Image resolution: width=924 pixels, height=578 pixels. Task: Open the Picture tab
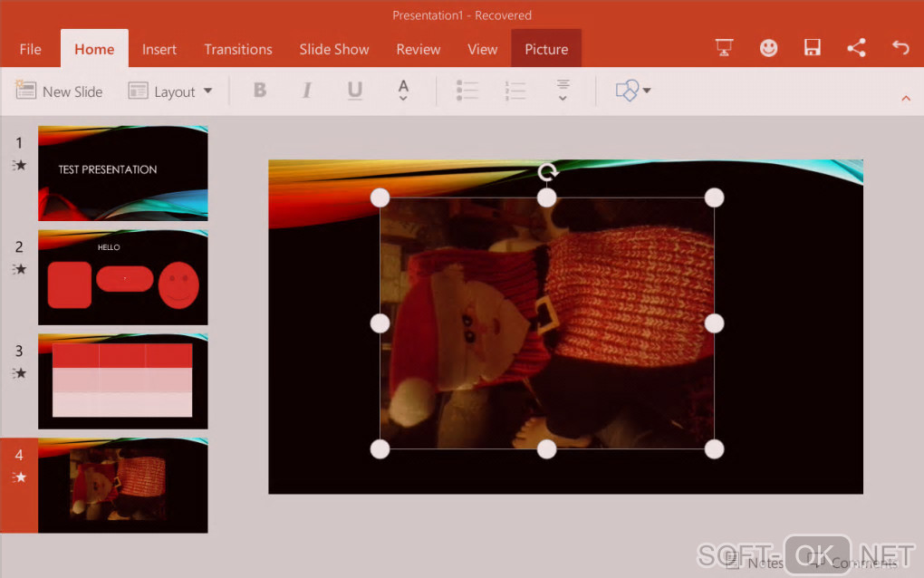(546, 49)
